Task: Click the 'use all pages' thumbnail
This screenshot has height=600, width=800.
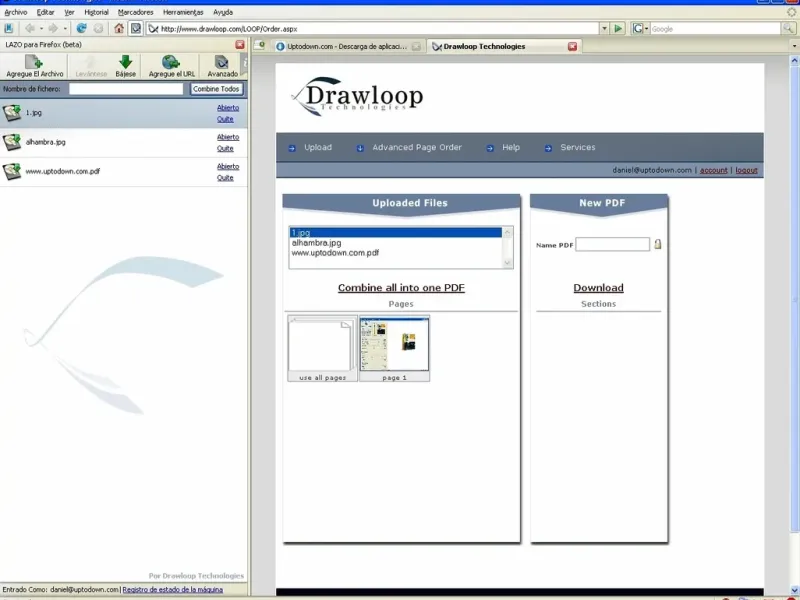Action: 322,348
